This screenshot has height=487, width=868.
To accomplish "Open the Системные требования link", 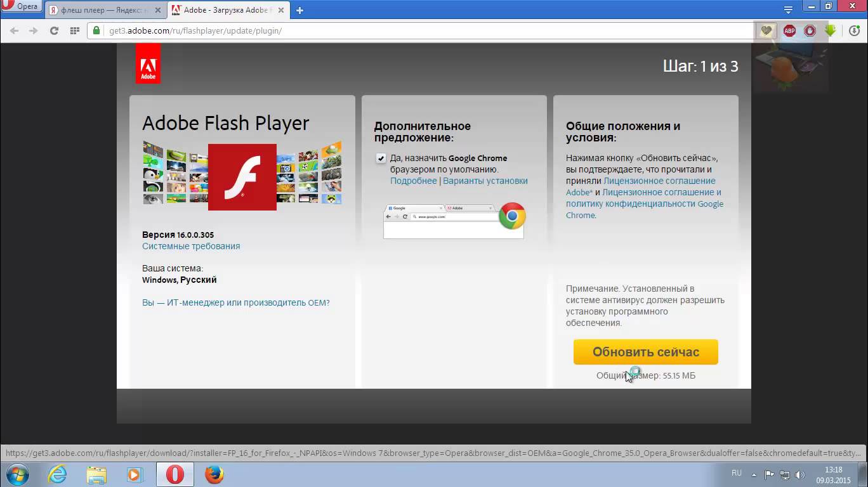I will coord(191,246).
